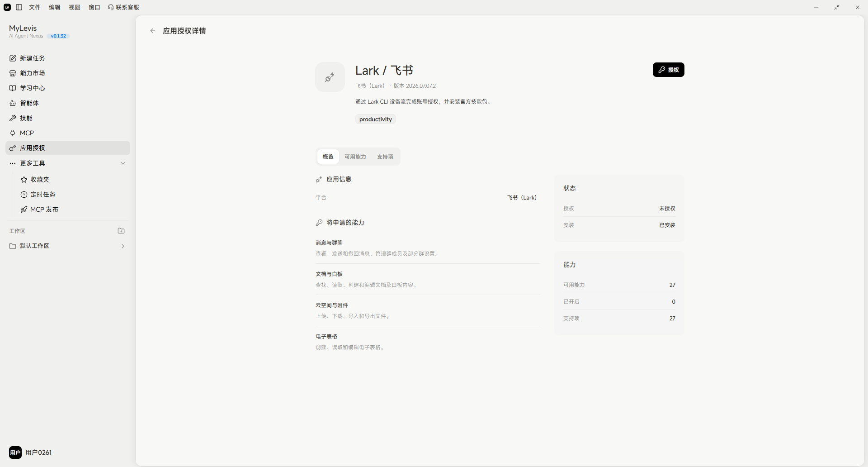The image size is (868, 467).
Task: Open the 视图 menu
Action: (75, 7)
